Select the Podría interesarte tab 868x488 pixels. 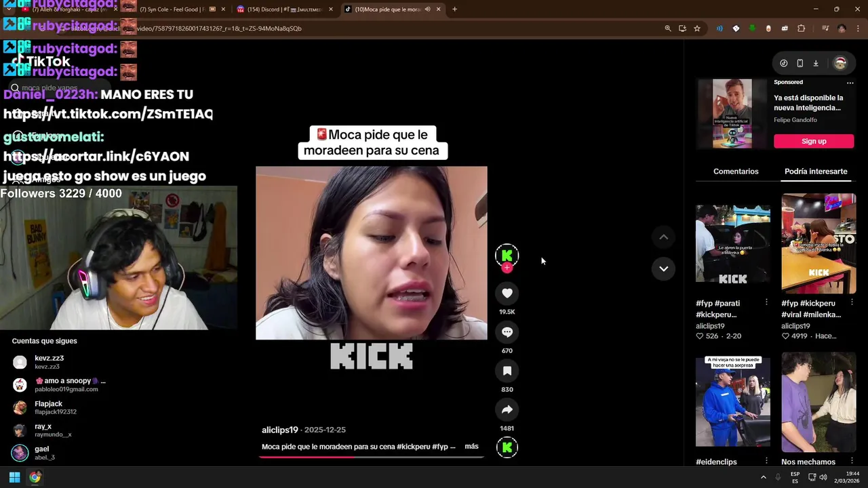(x=816, y=171)
